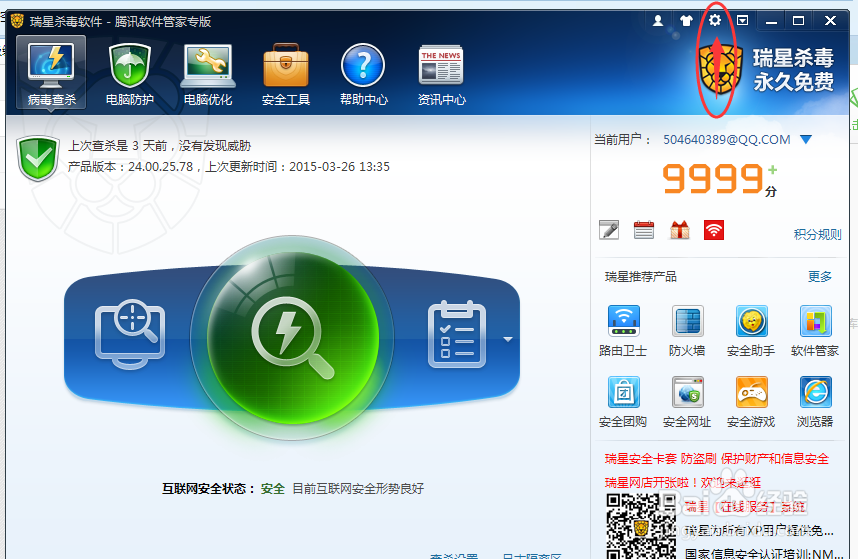Open 路由卫士 router guard product
This screenshot has width=858, height=559.
[623, 331]
